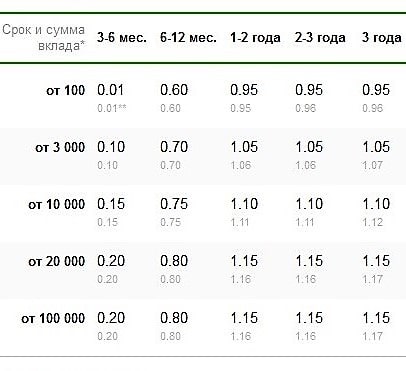Click the '3-6 мес.' column header
Image resolution: width=406 pixels, height=371 pixels.
click(122, 38)
